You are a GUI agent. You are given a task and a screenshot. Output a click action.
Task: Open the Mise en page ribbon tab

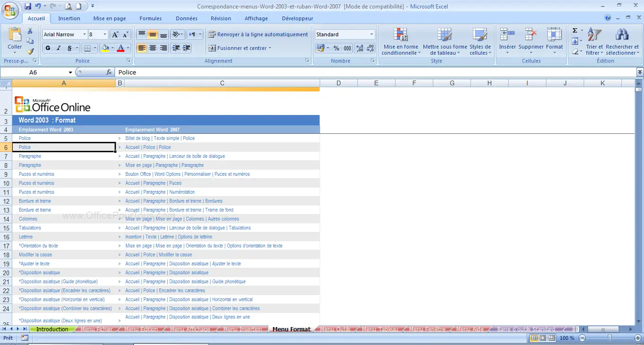tap(109, 18)
